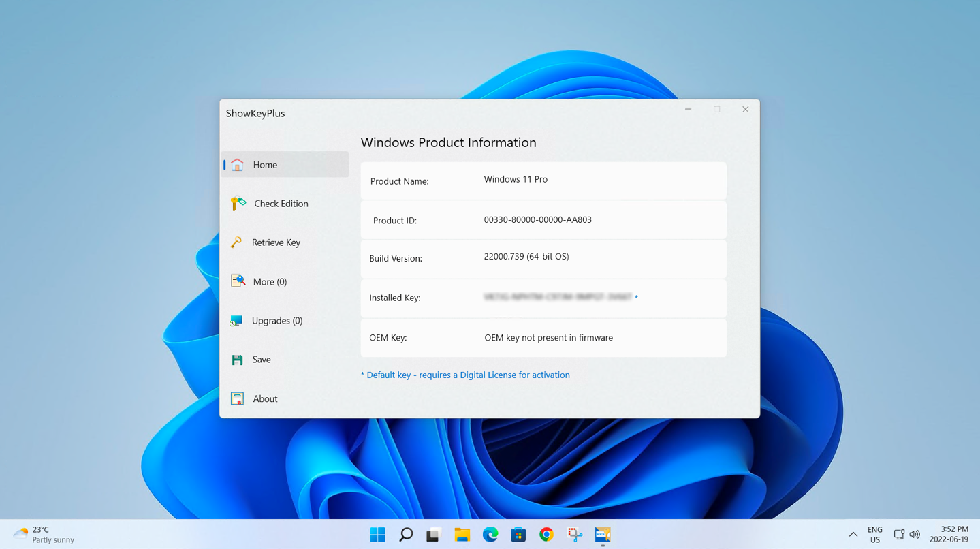Expand the hidden system tray icons
The width and height of the screenshot is (980, 549).
853,535
